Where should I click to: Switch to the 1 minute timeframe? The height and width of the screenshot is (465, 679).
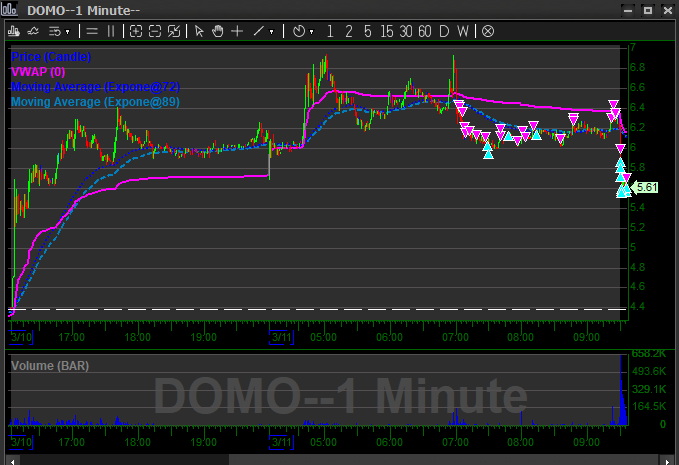pyautogui.click(x=330, y=31)
